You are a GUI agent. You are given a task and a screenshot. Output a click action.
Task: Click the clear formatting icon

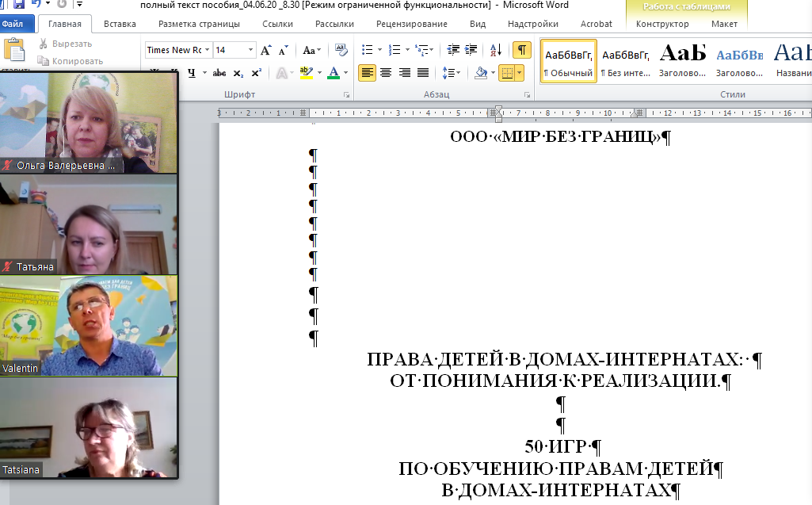pyautogui.click(x=341, y=50)
